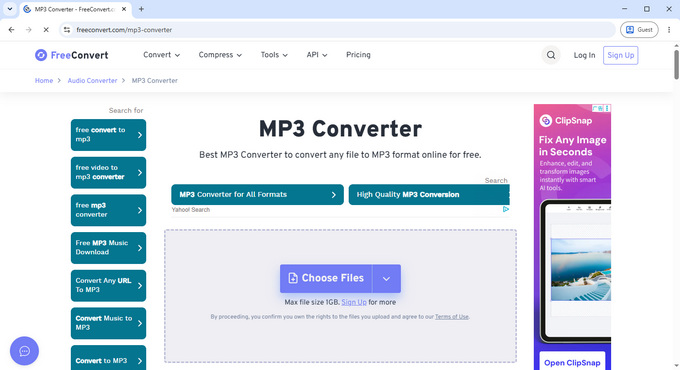
Task: Click the 'MP3 Converter' breadcrumb text
Action: point(155,80)
